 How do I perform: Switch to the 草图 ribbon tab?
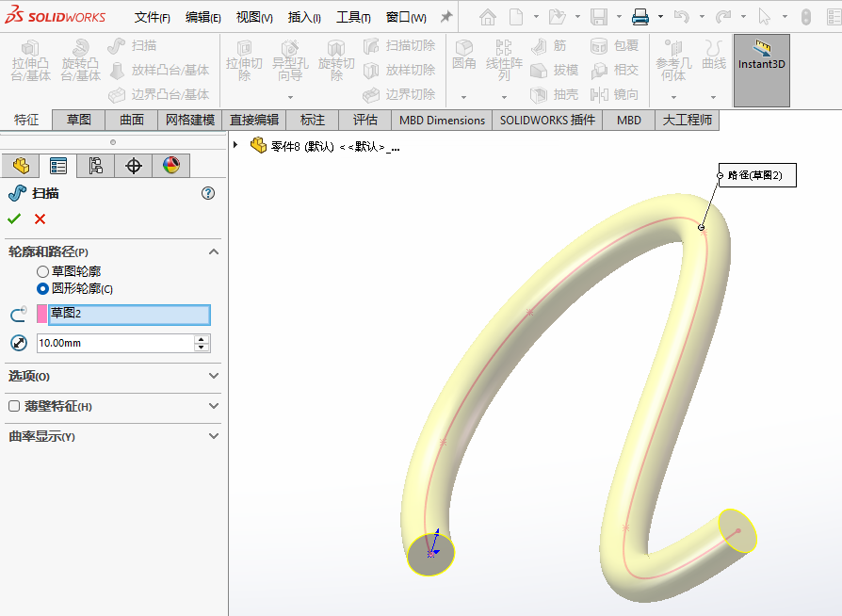(x=78, y=120)
